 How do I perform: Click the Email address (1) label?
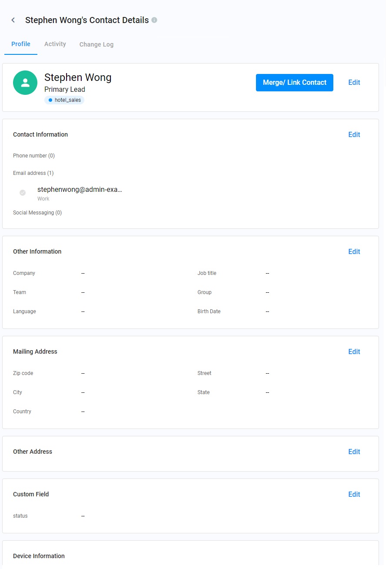pos(33,173)
